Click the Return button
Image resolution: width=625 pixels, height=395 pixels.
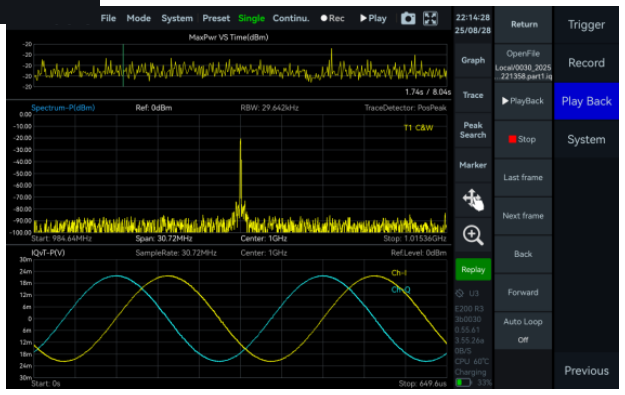[523, 24]
